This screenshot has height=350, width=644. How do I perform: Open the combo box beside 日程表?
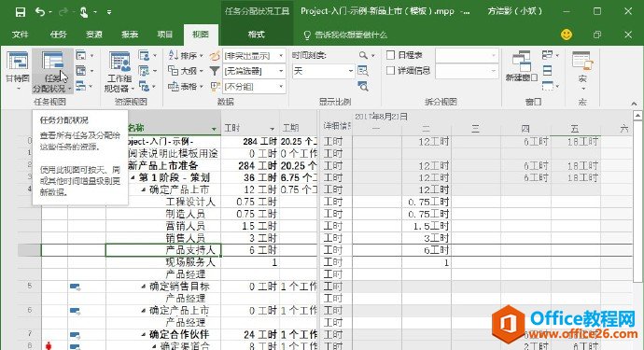click(x=467, y=55)
